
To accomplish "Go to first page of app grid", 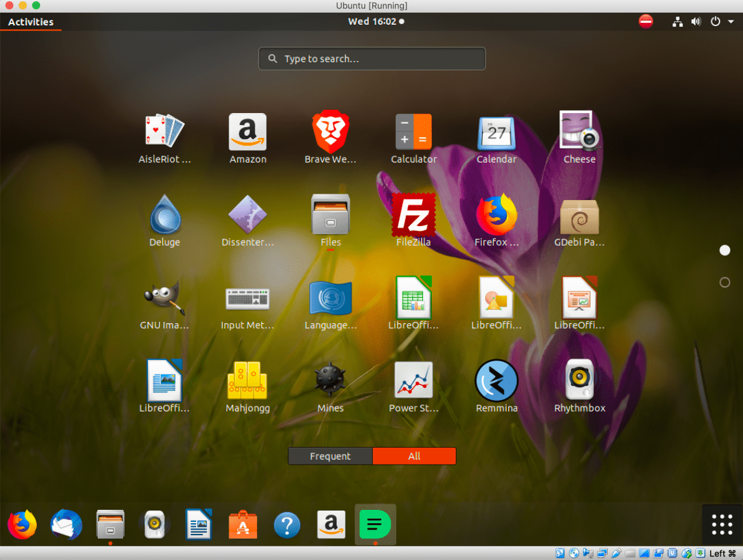I will coord(725,250).
